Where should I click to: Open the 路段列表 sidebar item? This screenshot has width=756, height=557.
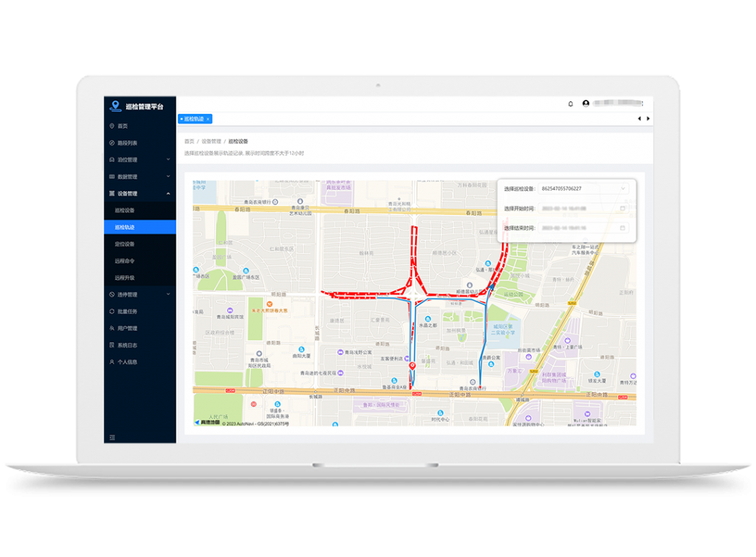[x=140, y=143]
